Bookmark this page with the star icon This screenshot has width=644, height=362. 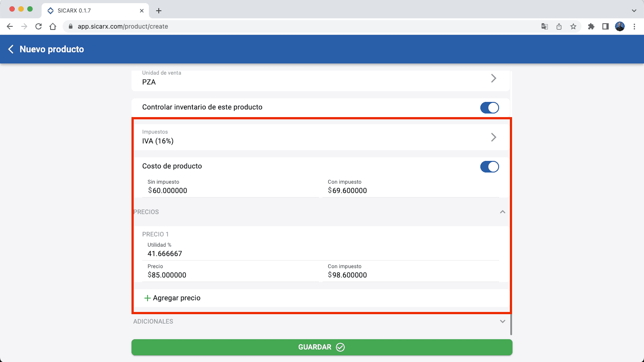(x=573, y=26)
